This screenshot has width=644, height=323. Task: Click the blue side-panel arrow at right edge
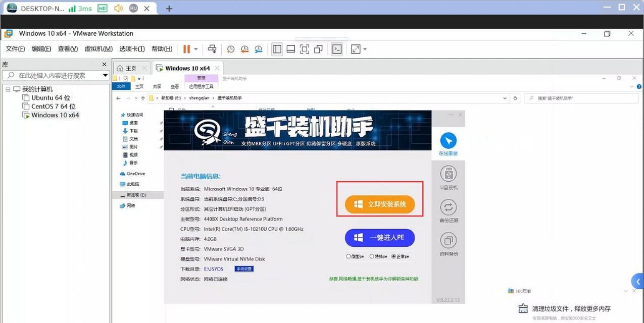coord(638,282)
